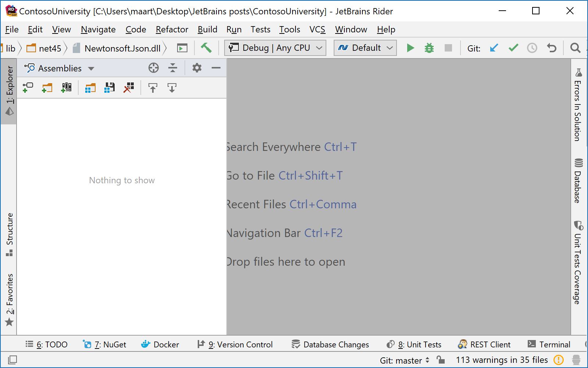Open assembly from folder icon
This screenshot has height=368, width=588.
[x=47, y=88]
